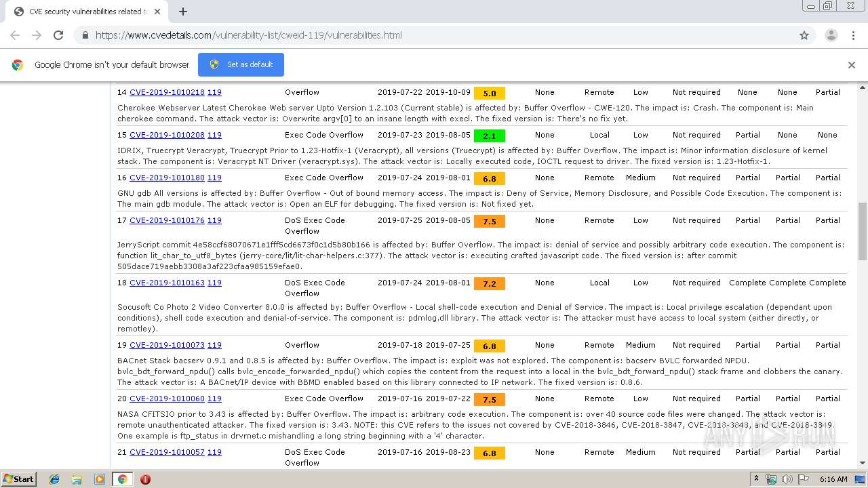Image resolution: width=868 pixels, height=488 pixels.
Task: Open CWE 119 link in CVE-2019-1010073 row
Action: click(214, 345)
